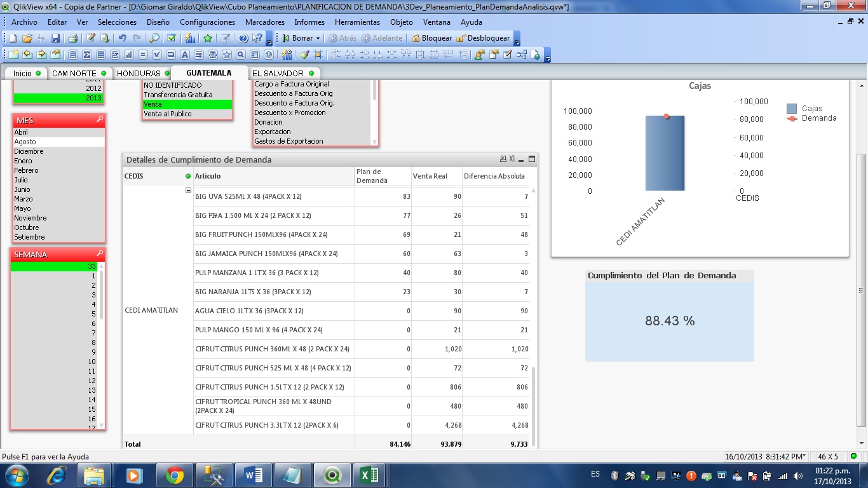
Task: Click the Venta Real column header
Action: pos(437,176)
